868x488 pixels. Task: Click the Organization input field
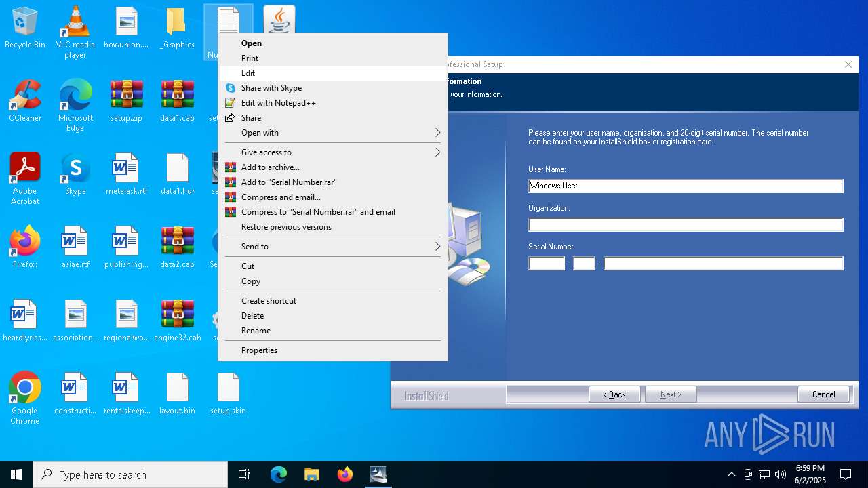click(x=686, y=225)
